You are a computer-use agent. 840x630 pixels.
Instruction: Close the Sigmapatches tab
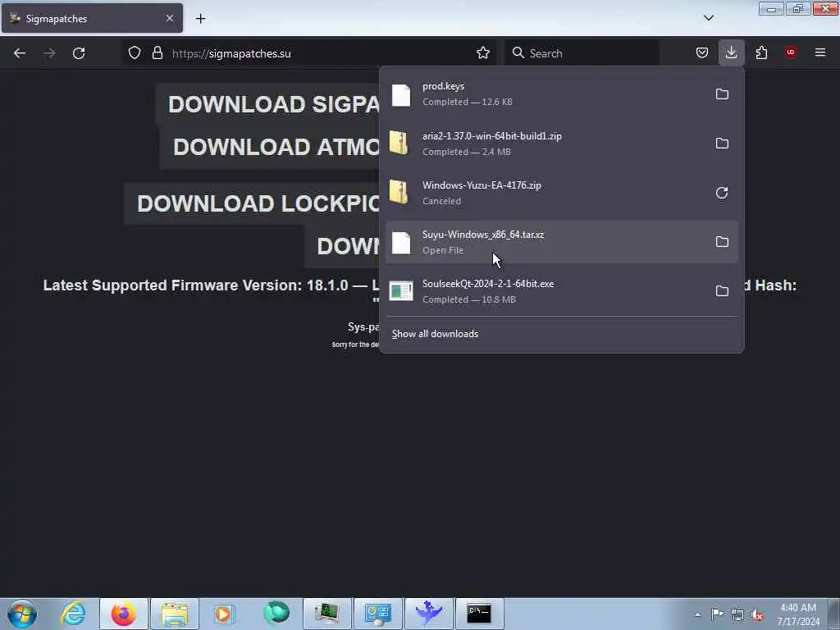(x=170, y=18)
